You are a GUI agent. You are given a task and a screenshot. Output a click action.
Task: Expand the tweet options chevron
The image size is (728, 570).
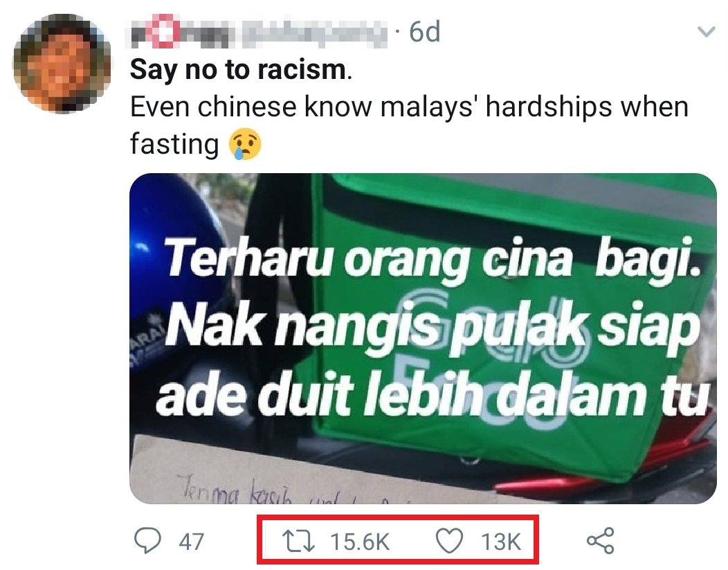click(x=706, y=32)
